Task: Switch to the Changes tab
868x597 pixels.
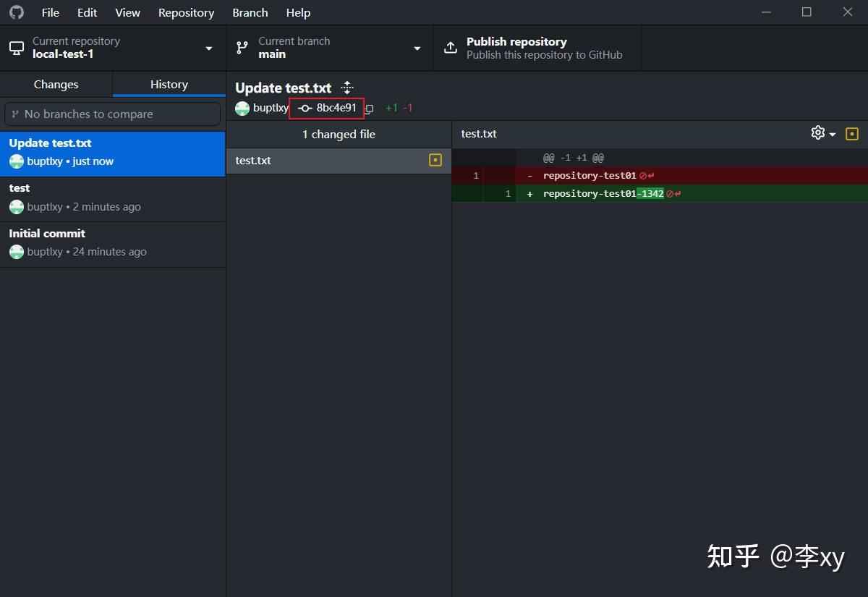Action: (56, 85)
